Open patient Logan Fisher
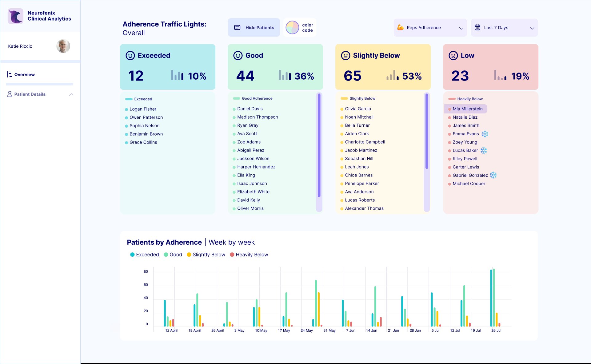The width and height of the screenshot is (591, 364). tap(143, 109)
